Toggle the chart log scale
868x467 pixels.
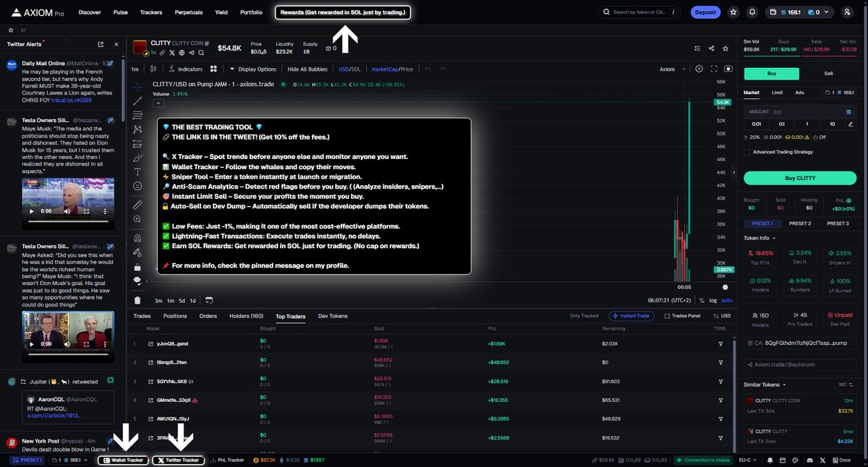714,300
